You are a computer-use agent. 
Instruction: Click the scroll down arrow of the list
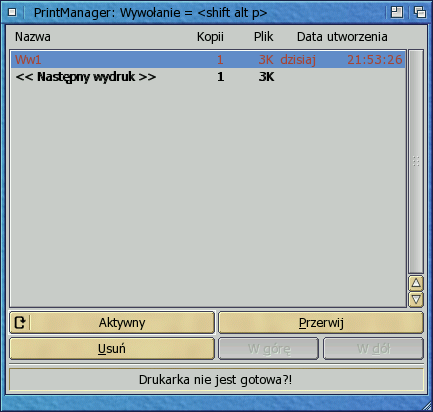point(416,299)
